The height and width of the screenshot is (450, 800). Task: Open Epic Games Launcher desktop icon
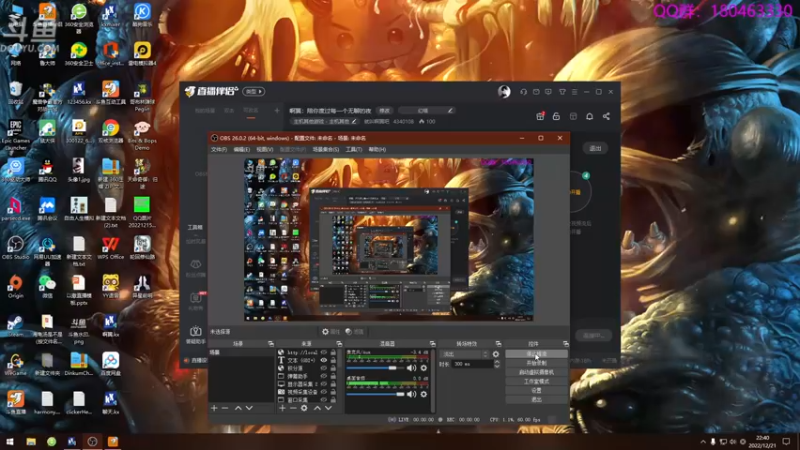point(15,135)
